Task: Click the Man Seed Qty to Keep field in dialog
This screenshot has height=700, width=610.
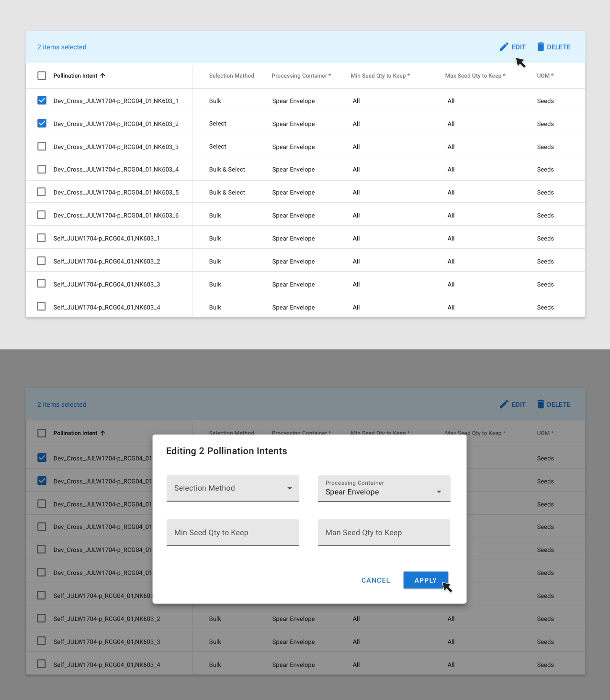Action: point(384,532)
